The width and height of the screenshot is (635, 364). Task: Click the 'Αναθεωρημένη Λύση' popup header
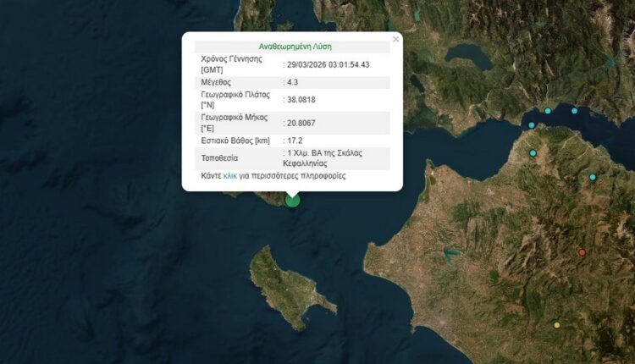292,47
